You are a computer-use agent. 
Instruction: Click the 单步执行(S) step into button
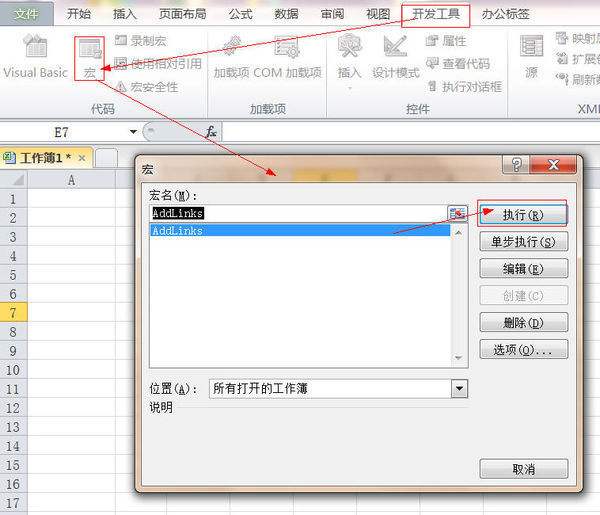(523, 241)
